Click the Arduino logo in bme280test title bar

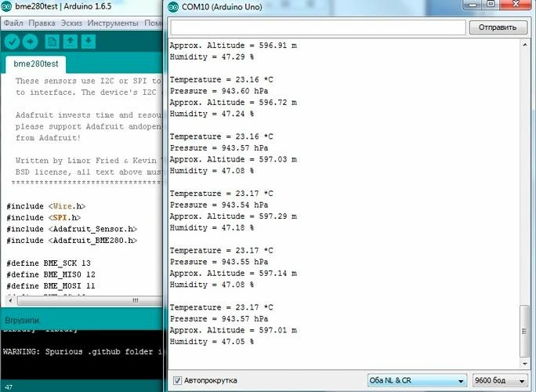8,9
